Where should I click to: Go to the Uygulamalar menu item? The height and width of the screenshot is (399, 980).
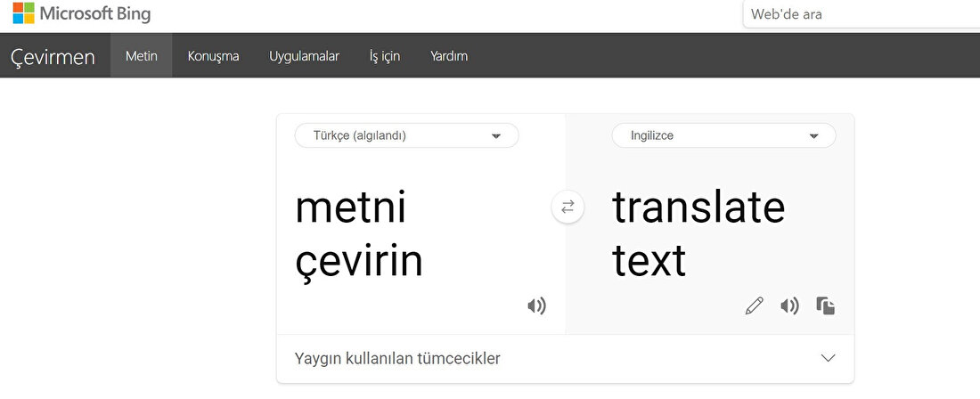(x=304, y=56)
